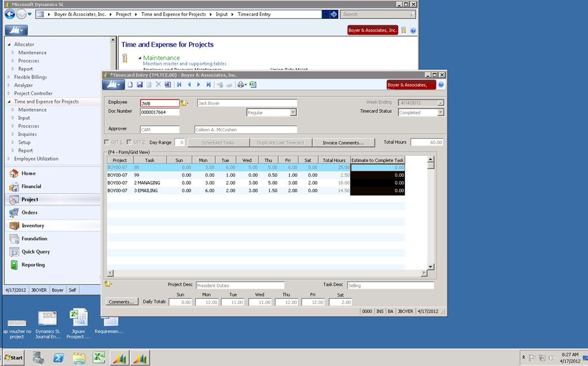Open the Regular timecard type dropdown

[293, 112]
